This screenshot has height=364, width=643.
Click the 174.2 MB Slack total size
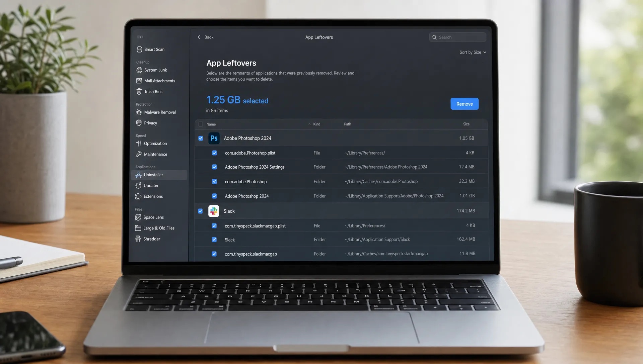coord(466,211)
